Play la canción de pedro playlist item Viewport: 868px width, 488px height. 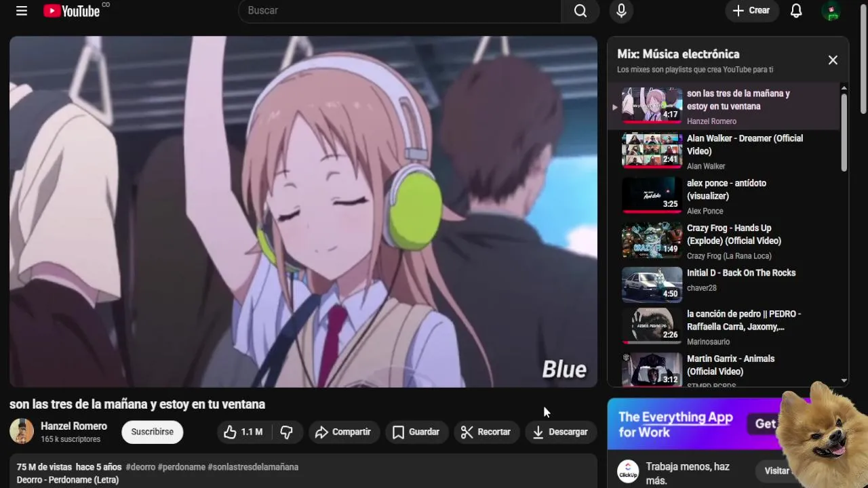(744, 320)
